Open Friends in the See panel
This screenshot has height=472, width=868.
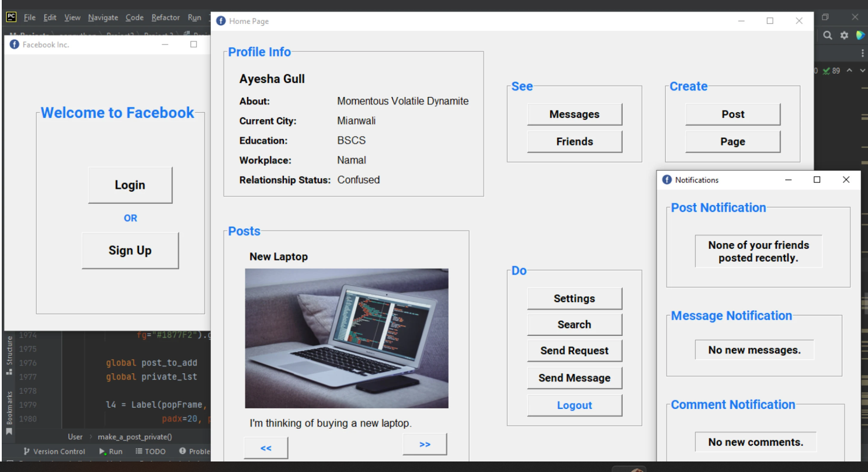pyautogui.click(x=575, y=141)
